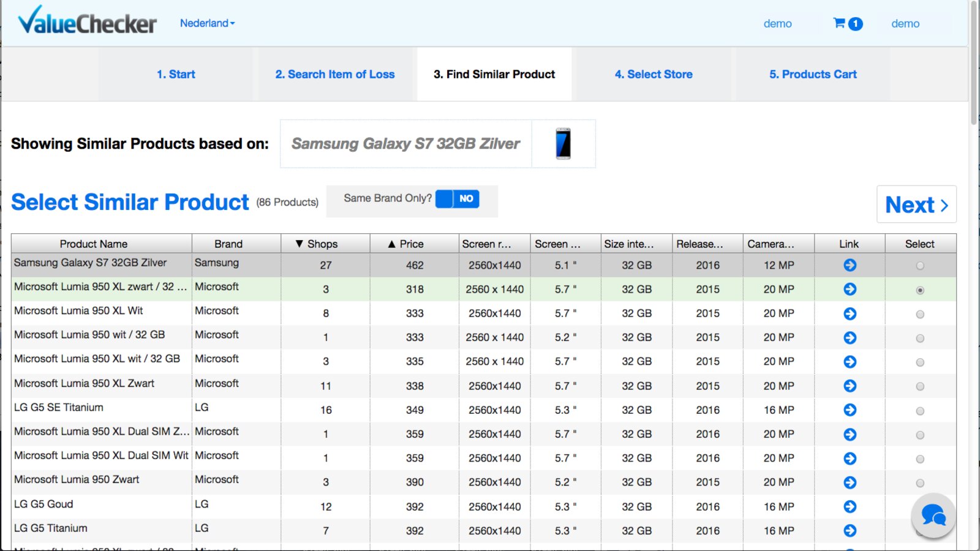Open the Nederland country dropdown
Image resolution: width=980 pixels, height=551 pixels.
coord(207,23)
